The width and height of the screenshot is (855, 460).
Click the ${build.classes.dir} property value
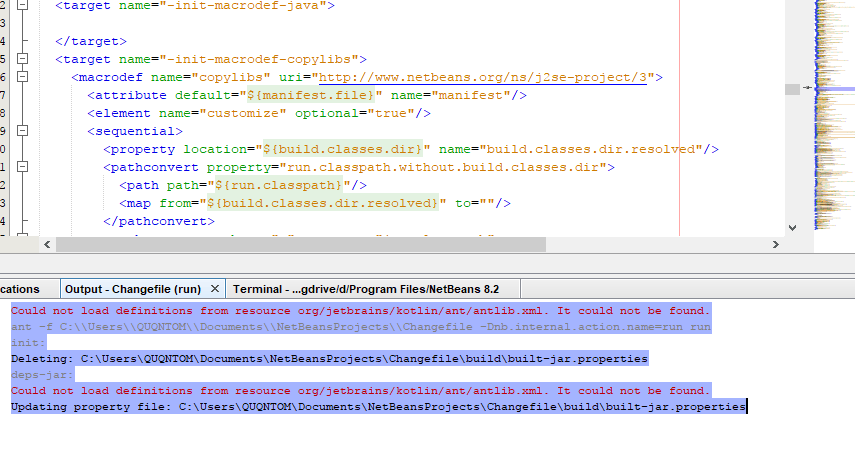pyautogui.click(x=342, y=149)
